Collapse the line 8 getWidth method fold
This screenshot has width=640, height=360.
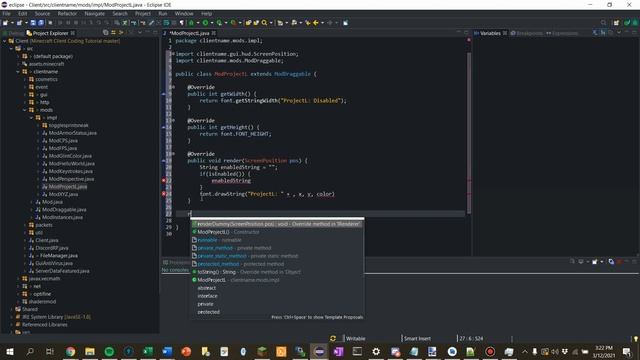pos(173,87)
